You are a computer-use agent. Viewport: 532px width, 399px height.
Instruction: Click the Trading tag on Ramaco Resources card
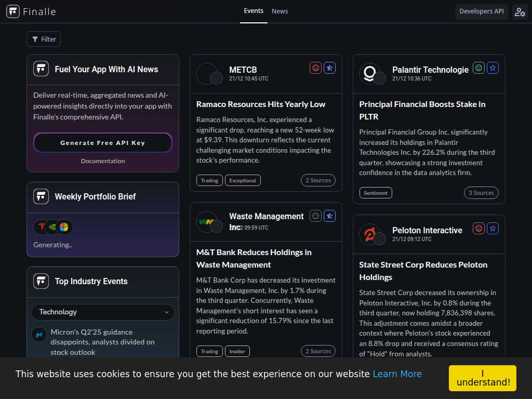(209, 180)
